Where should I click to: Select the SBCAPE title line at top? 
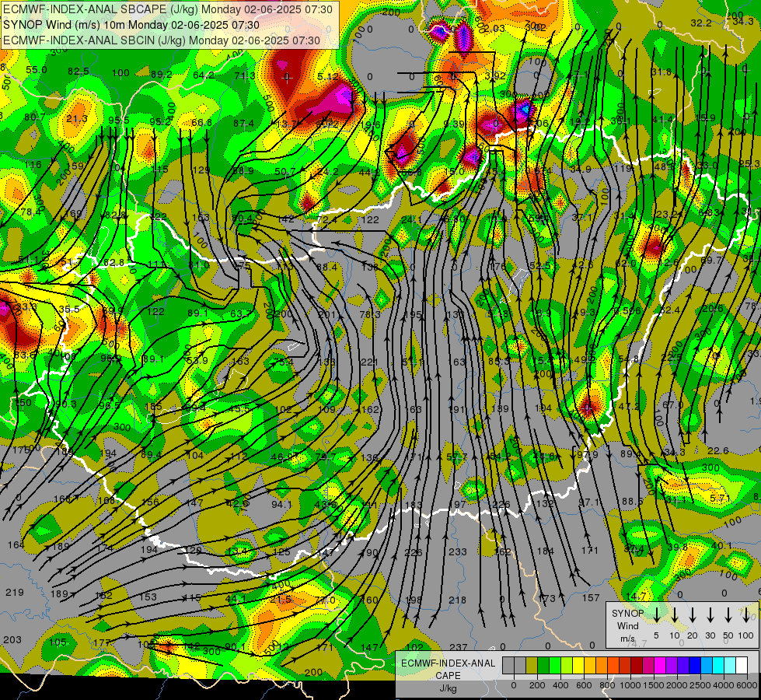click(168, 9)
